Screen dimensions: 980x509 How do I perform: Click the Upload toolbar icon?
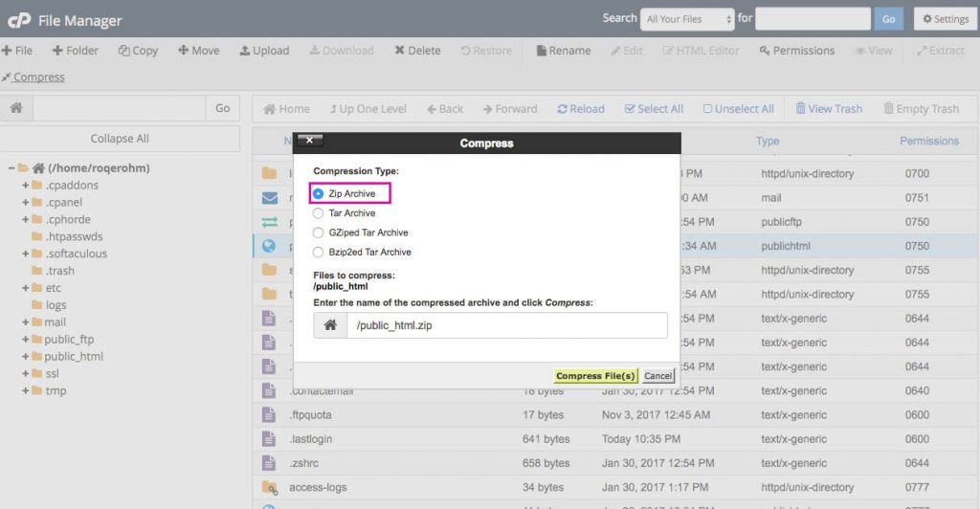tap(245, 51)
